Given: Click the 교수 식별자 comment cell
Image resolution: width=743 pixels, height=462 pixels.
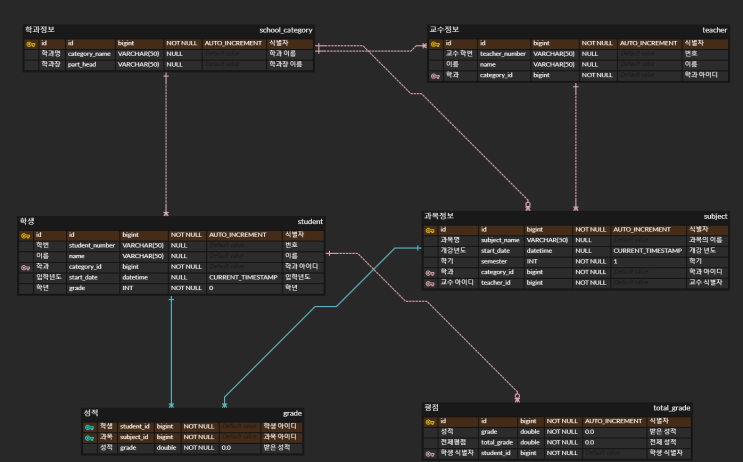Looking at the screenshot, I should pyautogui.click(x=707, y=283).
